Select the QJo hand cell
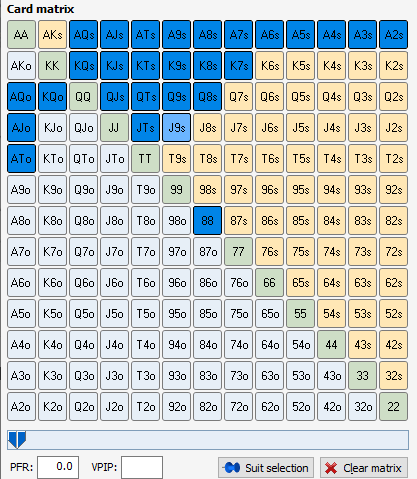Screen dimensions: 417x479 83,128
